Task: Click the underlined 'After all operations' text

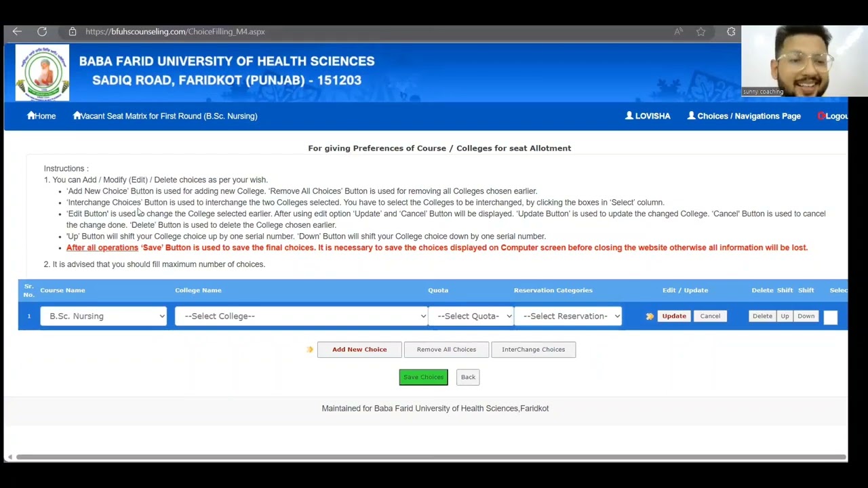Action: click(x=102, y=247)
